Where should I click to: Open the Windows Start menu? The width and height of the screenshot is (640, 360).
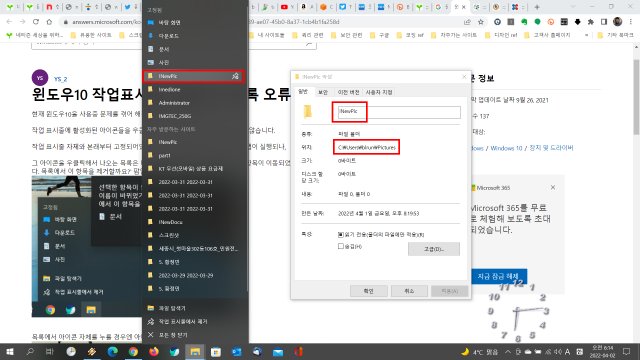[10, 351]
